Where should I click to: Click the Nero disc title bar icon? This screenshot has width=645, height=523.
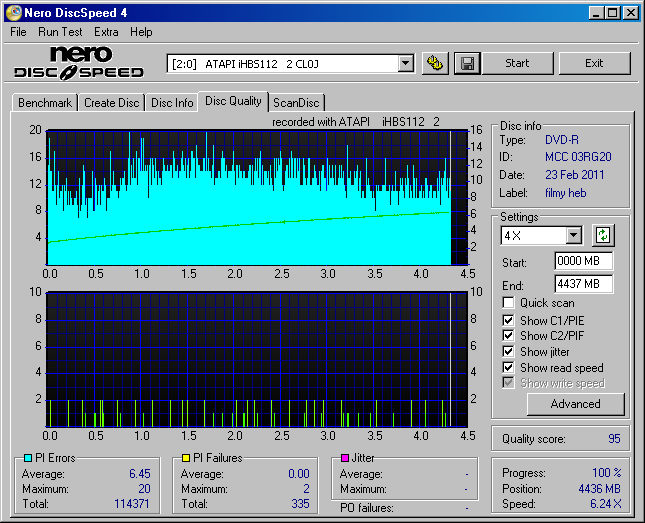tap(13, 13)
